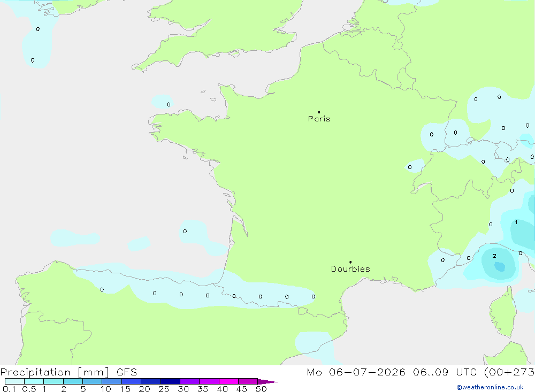Click the 40 legend scale label
535x392 pixels.
coord(222,389)
